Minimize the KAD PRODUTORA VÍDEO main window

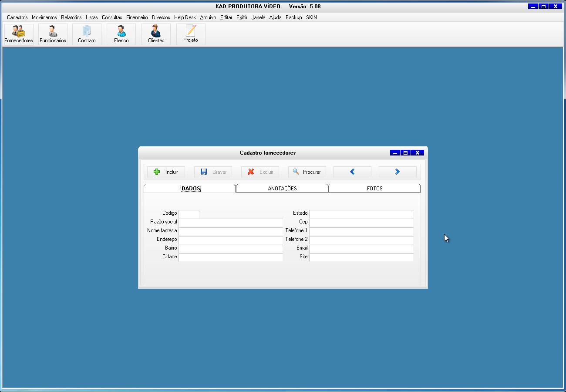[x=533, y=7]
